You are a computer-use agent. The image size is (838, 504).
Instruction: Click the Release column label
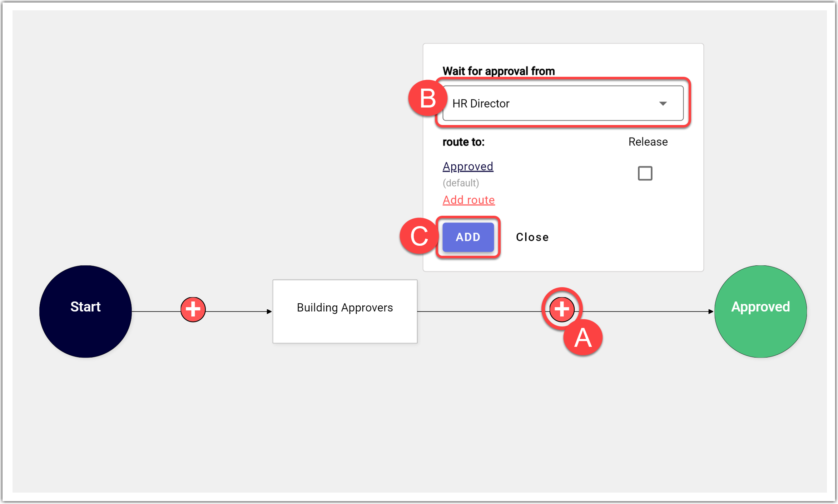(x=648, y=142)
